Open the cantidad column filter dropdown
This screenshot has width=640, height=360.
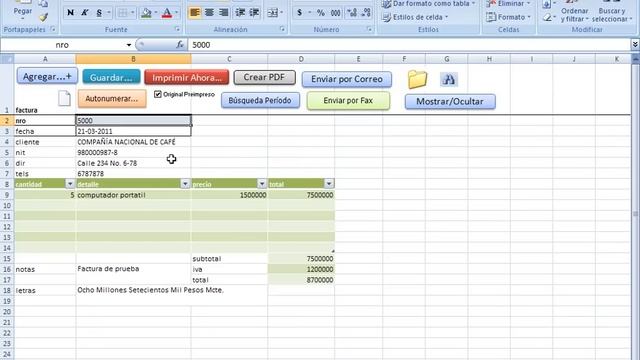coord(70,184)
